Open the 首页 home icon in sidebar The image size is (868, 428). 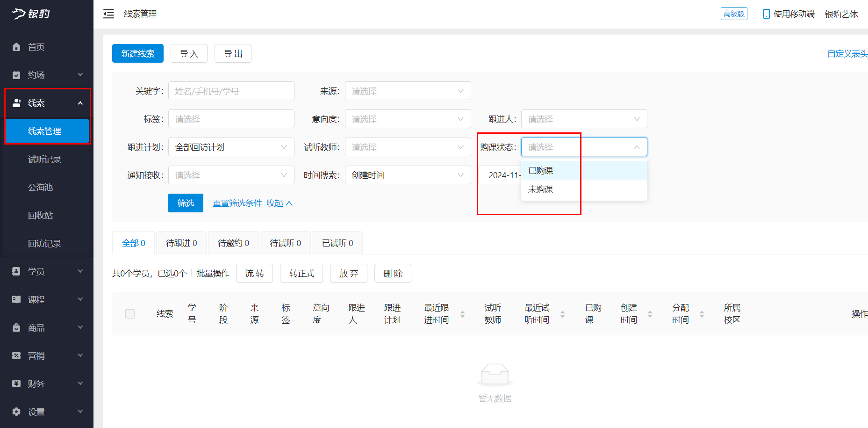[16, 47]
